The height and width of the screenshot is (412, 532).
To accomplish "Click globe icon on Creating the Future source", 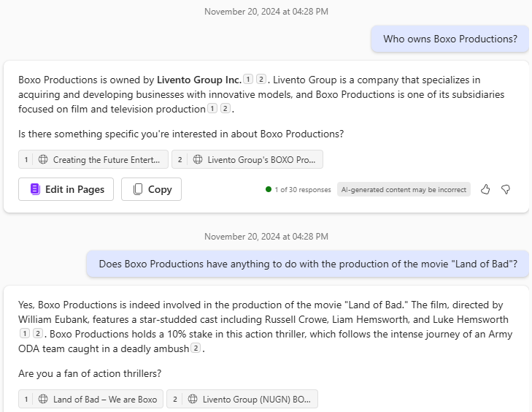I will (43, 159).
